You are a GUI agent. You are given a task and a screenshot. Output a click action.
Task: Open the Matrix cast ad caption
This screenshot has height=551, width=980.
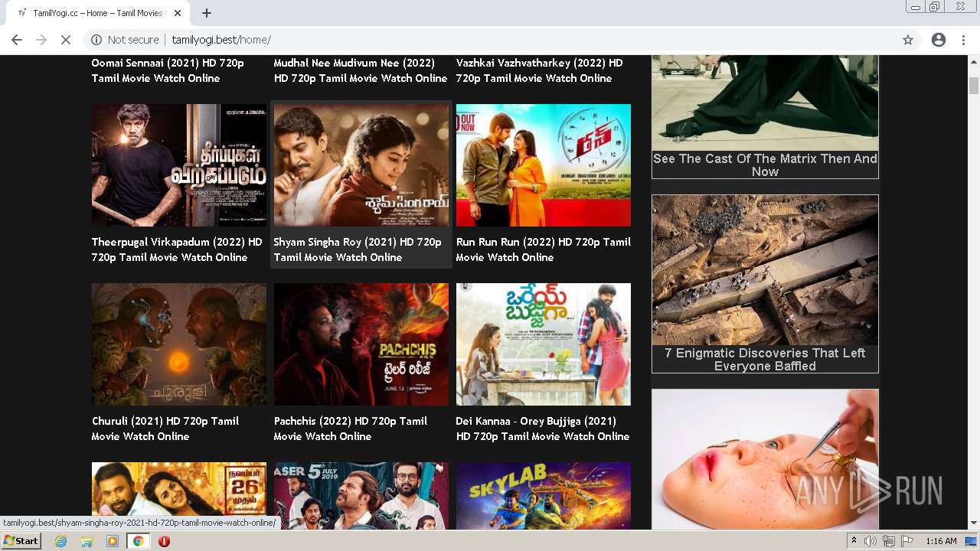[765, 165]
